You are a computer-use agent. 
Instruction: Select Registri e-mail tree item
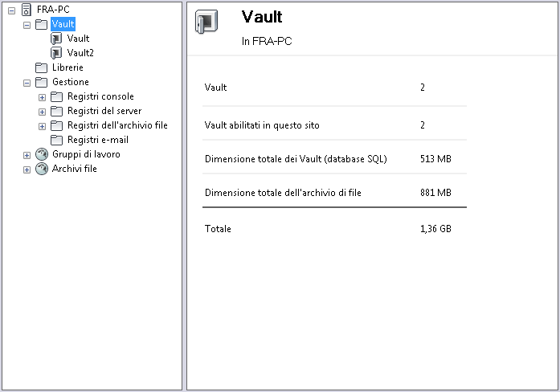click(97, 140)
